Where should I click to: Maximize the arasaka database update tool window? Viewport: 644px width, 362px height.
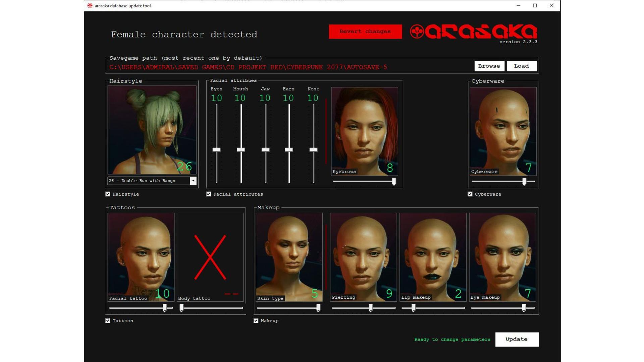coord(535,6)
